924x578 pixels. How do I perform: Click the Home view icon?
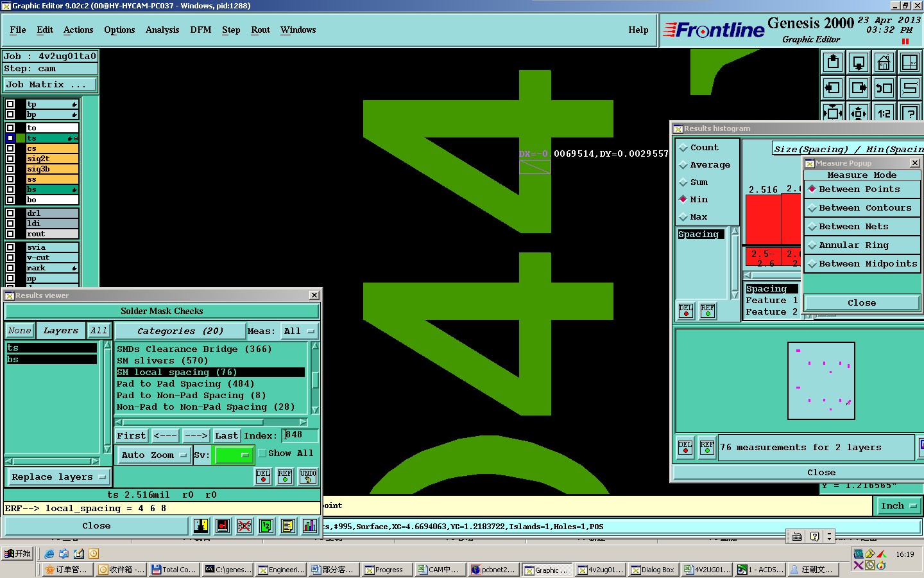(x=884, y=62)
